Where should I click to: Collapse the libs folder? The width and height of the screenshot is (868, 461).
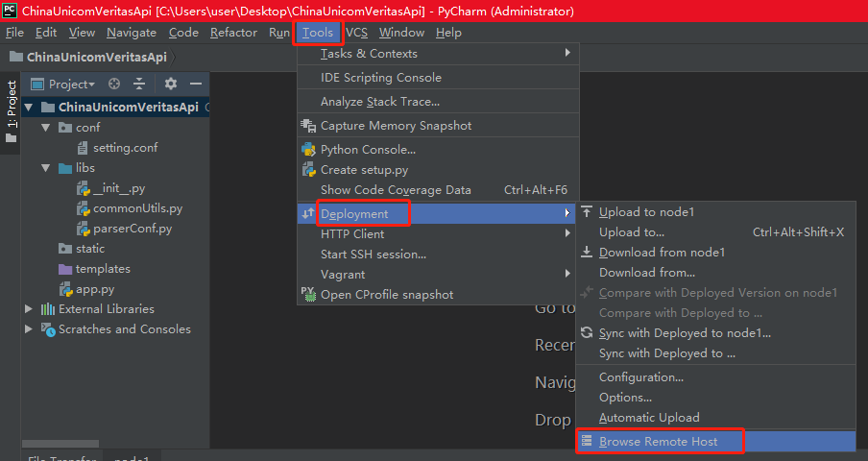[46, 168]
